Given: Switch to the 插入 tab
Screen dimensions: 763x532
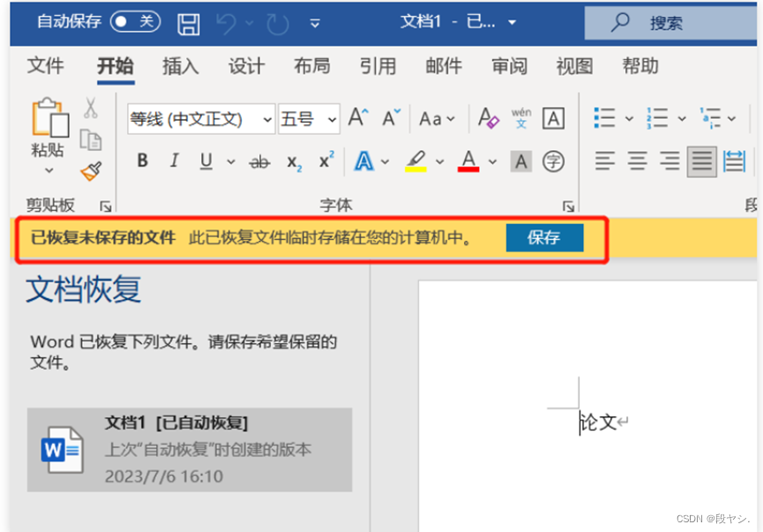Looking at the screenshot, I should click(x=181, y=65).
